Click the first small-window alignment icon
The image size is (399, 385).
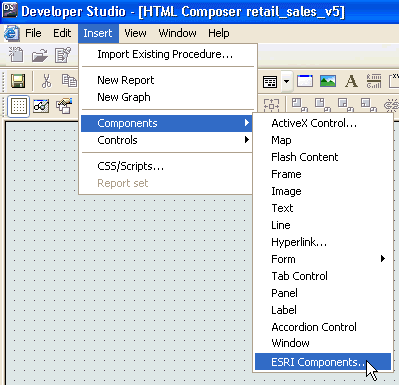click(x=300, y=104)
